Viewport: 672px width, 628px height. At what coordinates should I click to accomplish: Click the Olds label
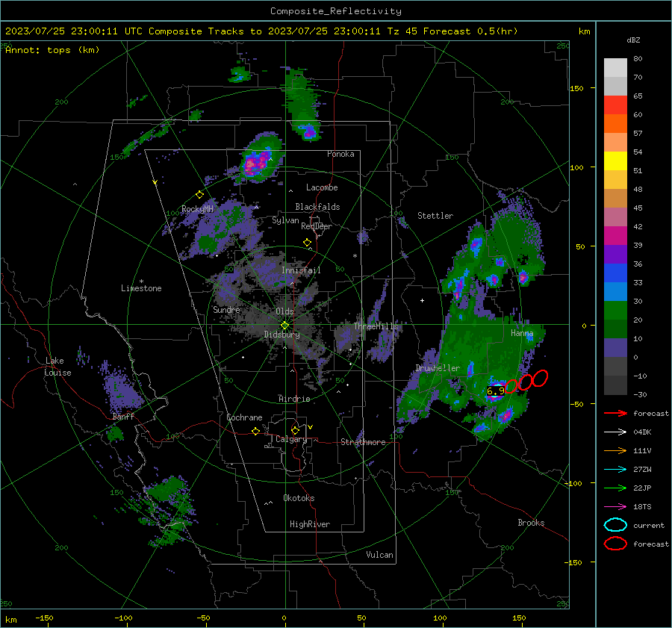284,311
